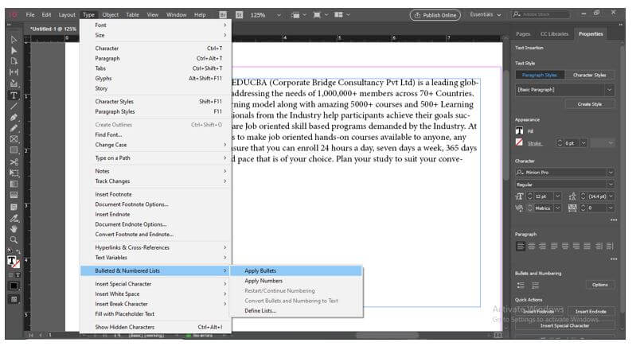Open Adobe Stock icon in top bar
644x346 pixels.
[x=239, y=15]
